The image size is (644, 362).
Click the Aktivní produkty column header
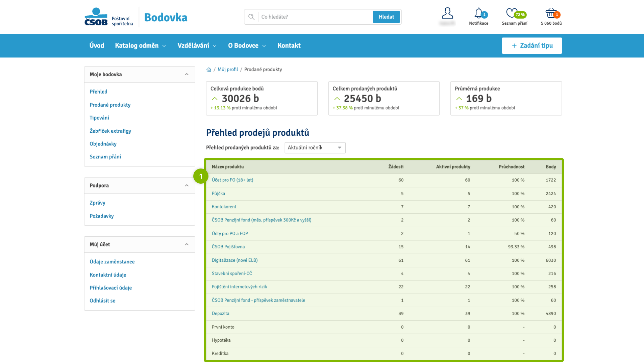453,167
